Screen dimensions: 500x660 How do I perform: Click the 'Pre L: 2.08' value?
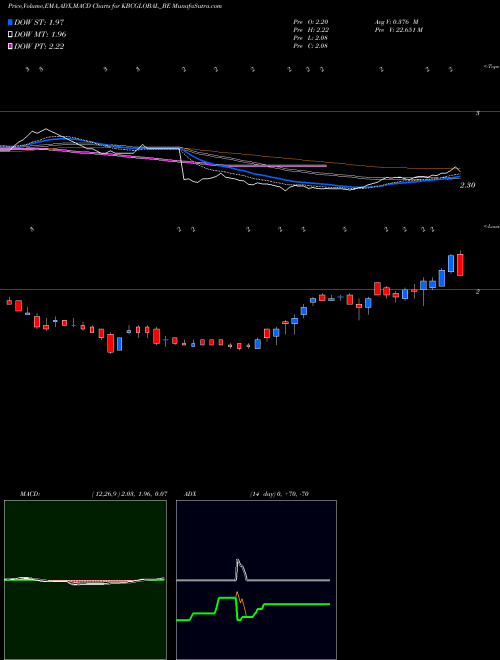pyautogui.click(x=311, y=38)
